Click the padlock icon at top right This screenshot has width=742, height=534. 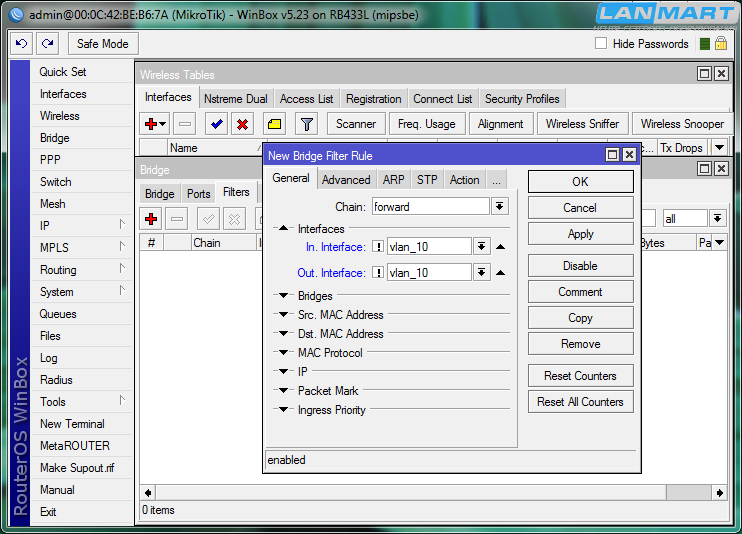click(x=721, y=44)
